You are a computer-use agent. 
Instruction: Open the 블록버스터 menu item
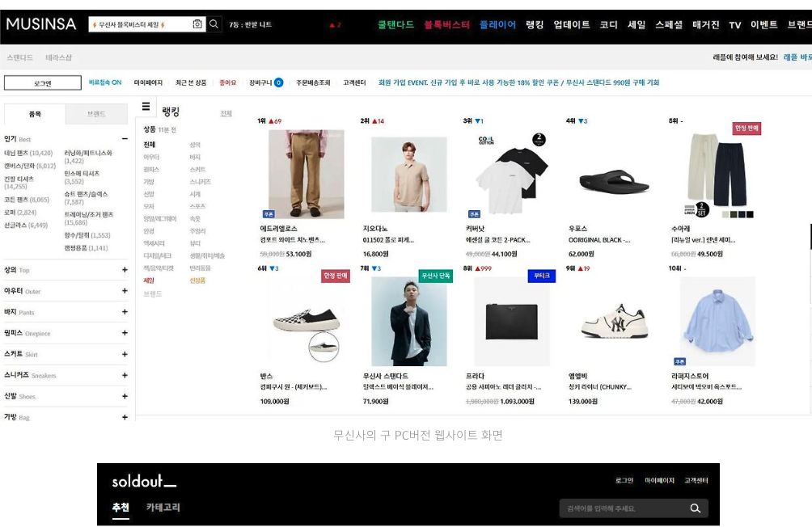click(447, 24)
